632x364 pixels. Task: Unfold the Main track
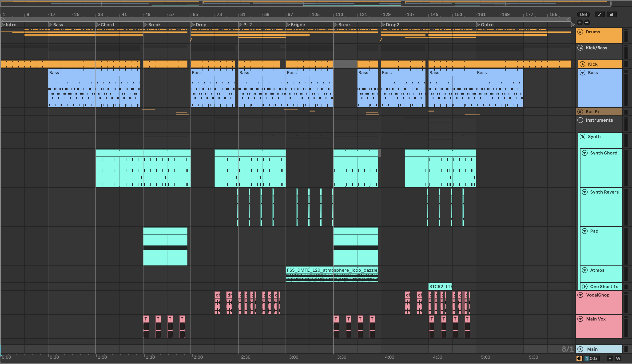click(x=580, y=349)
